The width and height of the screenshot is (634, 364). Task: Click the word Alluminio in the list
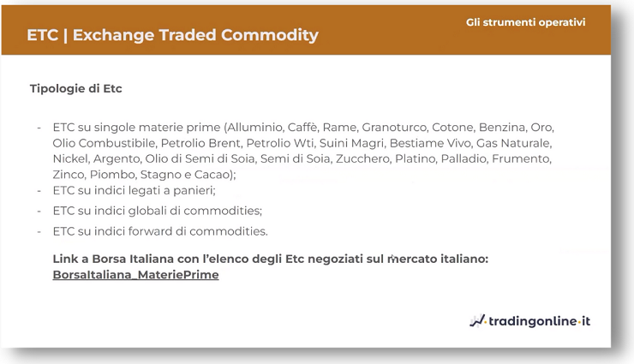click(x=254, y=128)
